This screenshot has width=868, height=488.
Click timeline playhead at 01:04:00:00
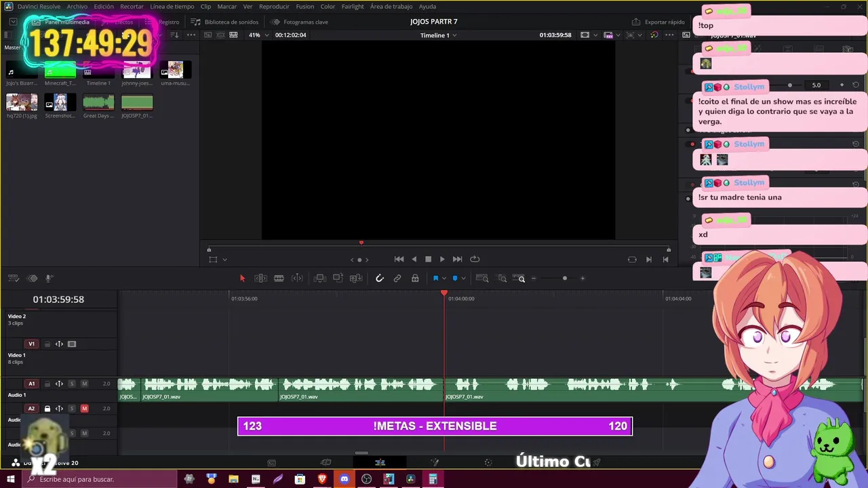pyautogui.click(x=444, y=293)
